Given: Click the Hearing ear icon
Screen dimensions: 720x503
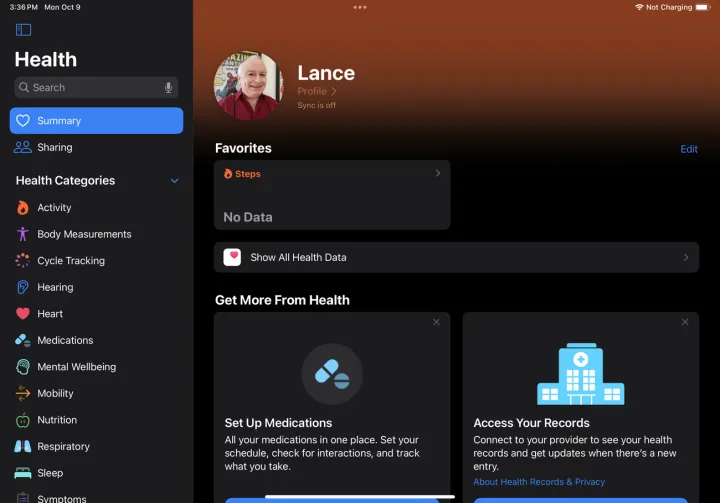Looking at the screenshot, I should click(x=23, y=287).
